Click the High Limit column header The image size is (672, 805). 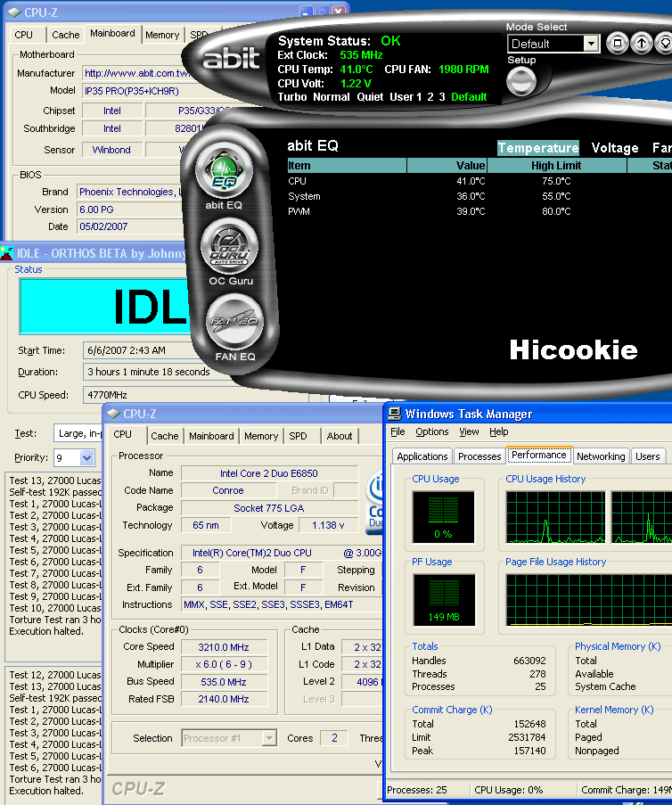[x=557, y=165]
